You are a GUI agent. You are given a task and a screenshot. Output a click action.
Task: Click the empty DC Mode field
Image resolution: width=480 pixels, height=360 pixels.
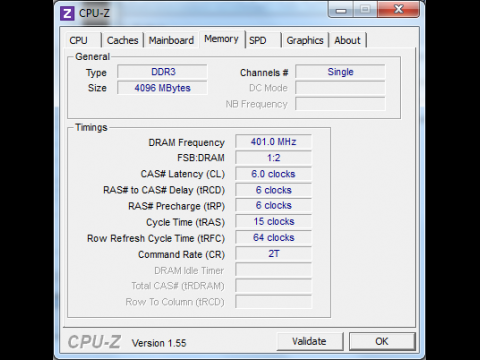[x=340, y=88]
